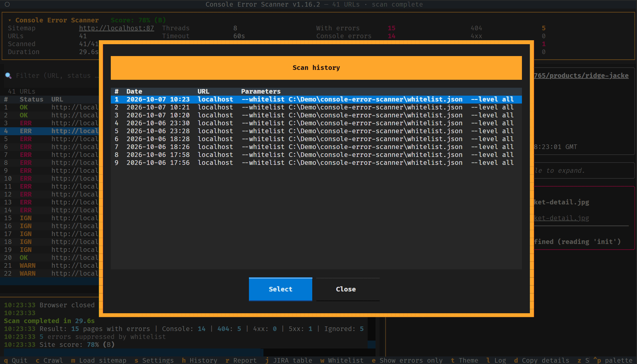Select history row 9 dated 2026-10-06 17:56

click(316, 163)
